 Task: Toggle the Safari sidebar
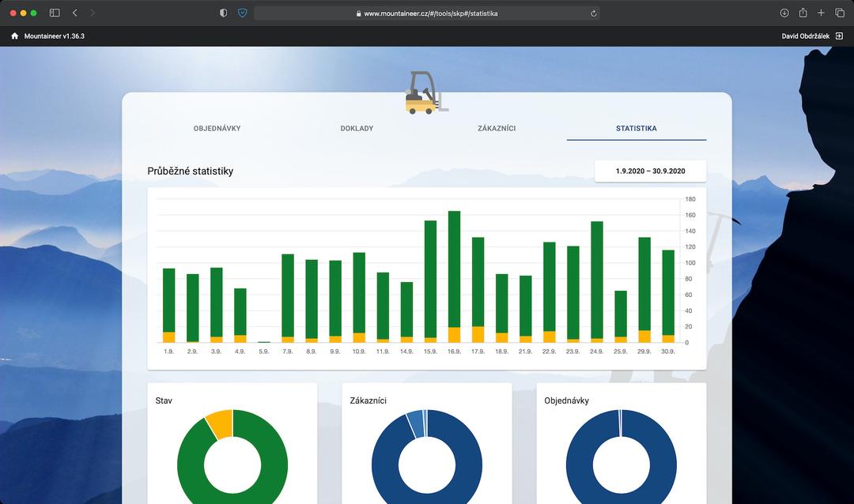coord(55,13)
